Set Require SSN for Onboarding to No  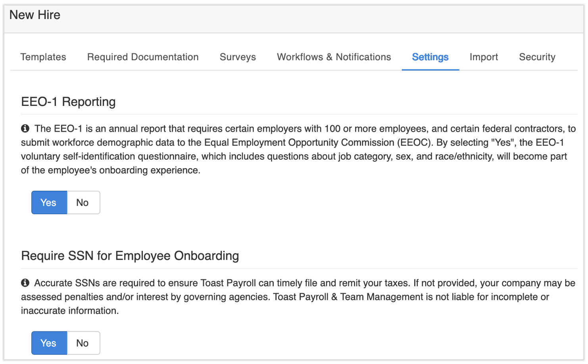83,343
